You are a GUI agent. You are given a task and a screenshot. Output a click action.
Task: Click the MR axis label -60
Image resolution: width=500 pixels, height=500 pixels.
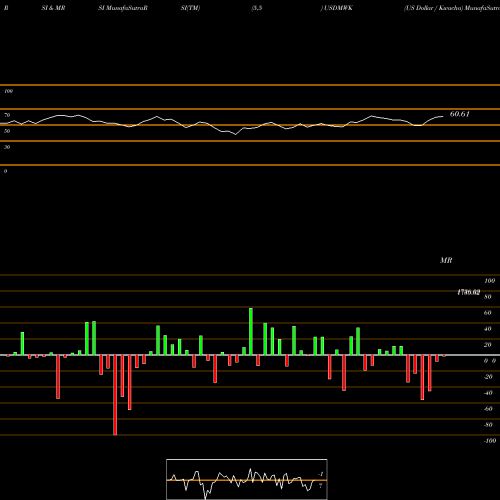pos(488,409)
